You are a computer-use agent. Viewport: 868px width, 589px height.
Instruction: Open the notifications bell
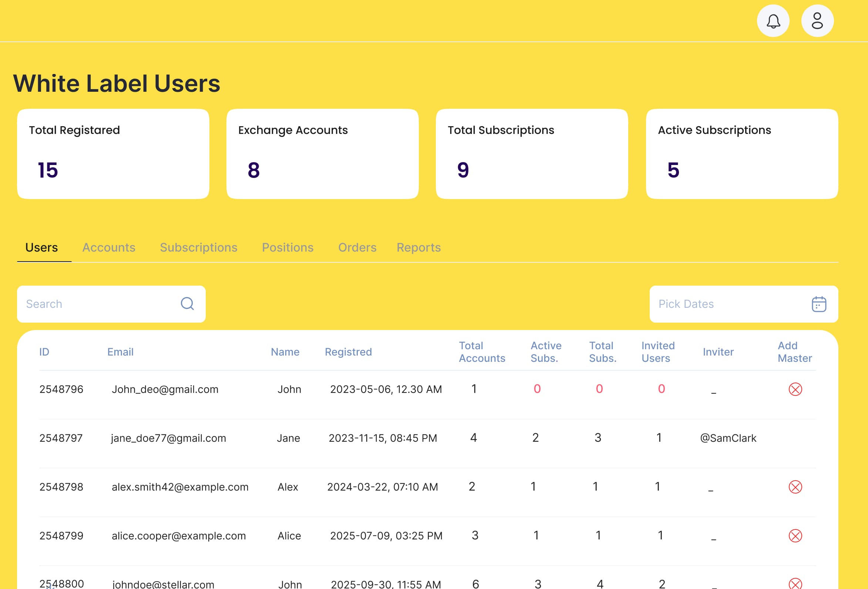(773, 21)
